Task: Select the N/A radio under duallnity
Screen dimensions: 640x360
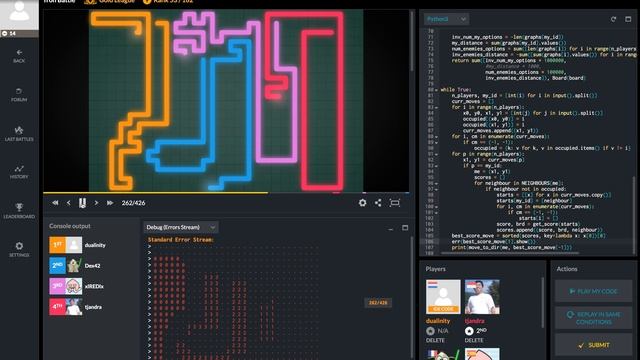Action: point(430,331)
